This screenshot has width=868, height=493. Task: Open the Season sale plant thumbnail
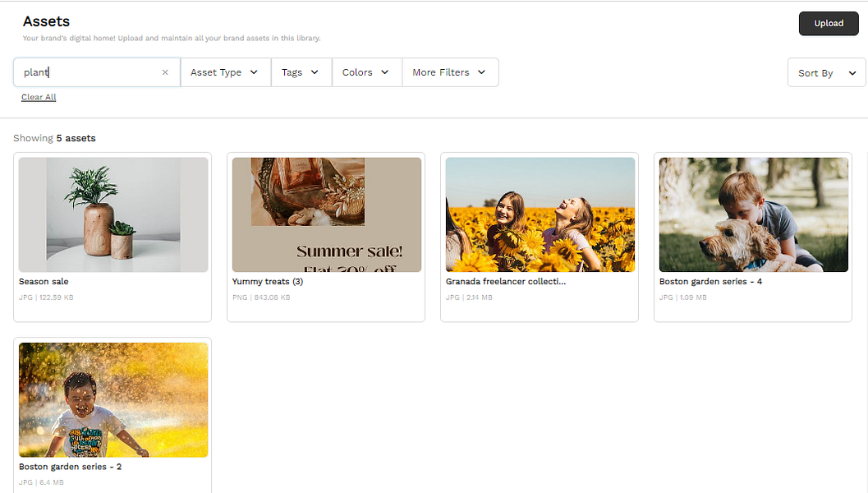point(113,215)
